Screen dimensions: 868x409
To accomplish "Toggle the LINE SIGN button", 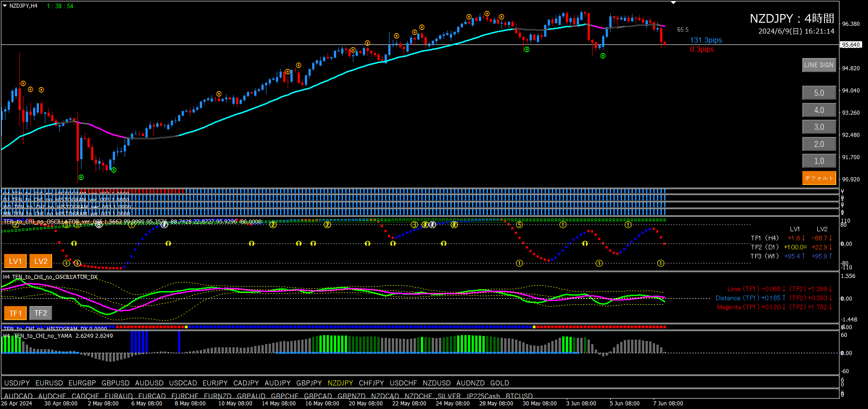I will [x=819, y=65].
